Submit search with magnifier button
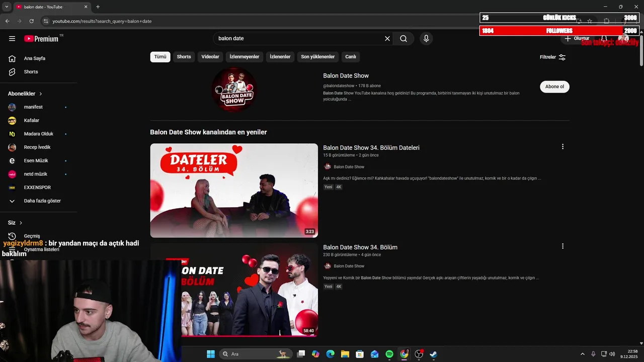Screen dimensions: 644x362 (x=404, y=39)
